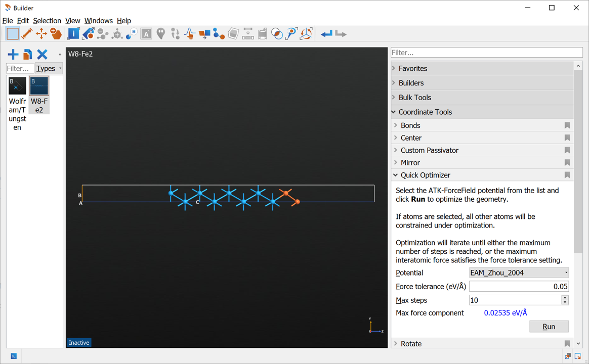Open the Potential dropdown EAM_Zhou_2004
This screenshot has height=364, width=589.
(519, 273)
